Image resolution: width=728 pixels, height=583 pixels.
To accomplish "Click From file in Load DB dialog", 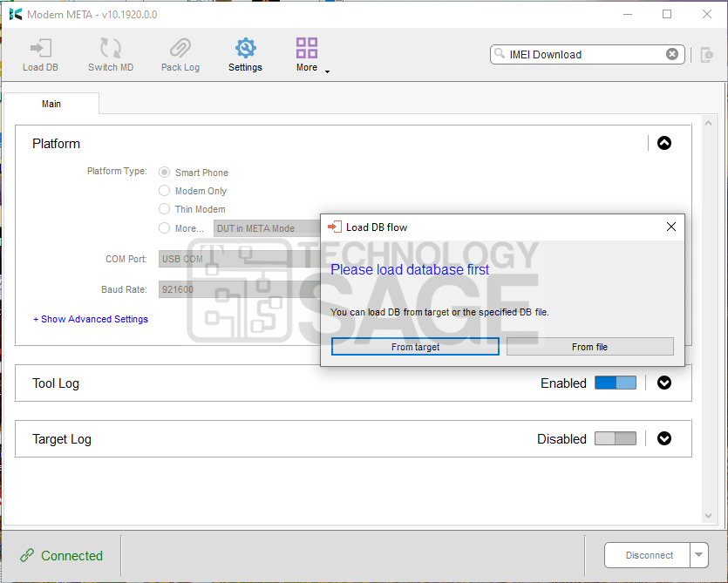I will [x=589, y=347].
